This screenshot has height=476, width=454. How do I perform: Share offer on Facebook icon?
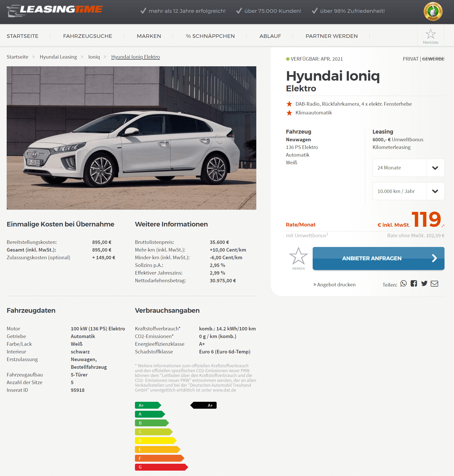pos(414,284)
